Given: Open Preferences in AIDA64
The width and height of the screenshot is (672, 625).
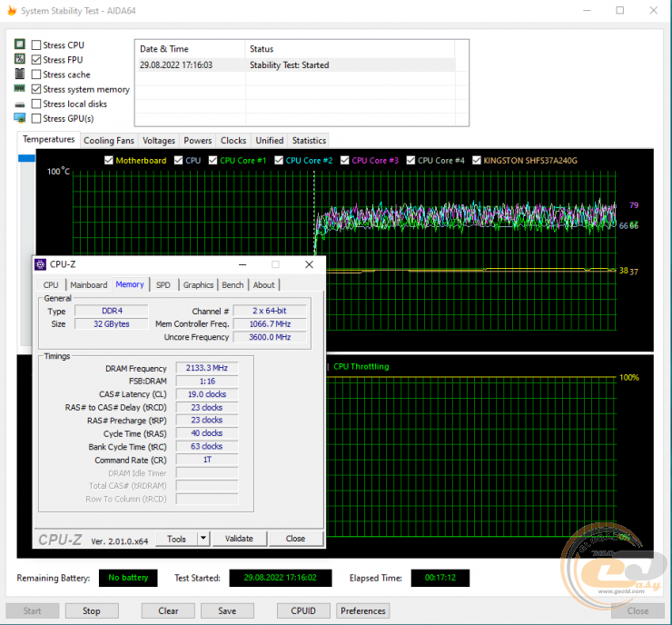Looking at the screenshot, I should click(x=363, y=610).
